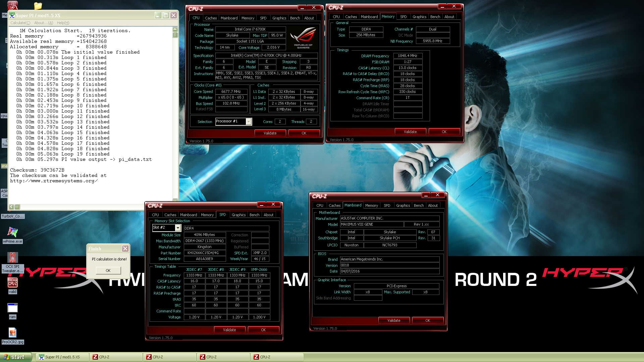Image resolution: width=644 pixels, height=362 pixels.
Task: Open the OCX SPI Tweaker desktop icon
Action: [x=12, y=262]
